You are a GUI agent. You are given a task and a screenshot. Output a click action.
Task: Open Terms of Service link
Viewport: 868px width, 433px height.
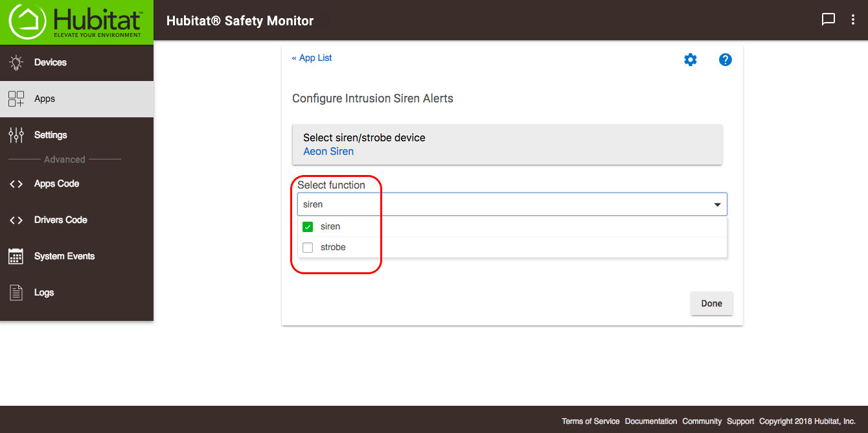590,421
